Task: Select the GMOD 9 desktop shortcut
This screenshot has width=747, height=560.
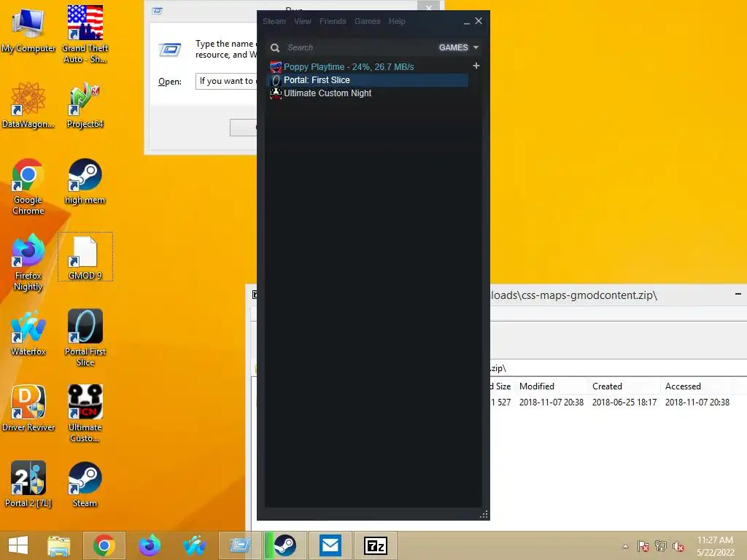Action: click(x=85, y=257)
